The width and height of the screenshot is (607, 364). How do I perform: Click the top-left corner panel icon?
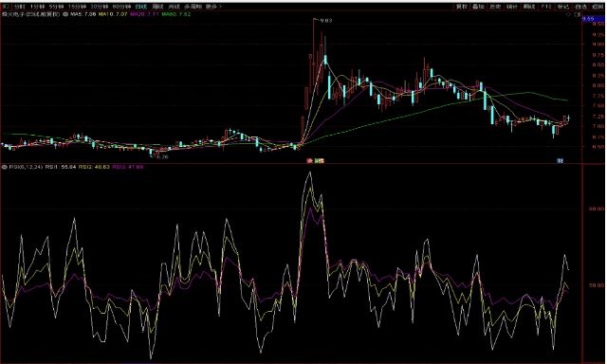6,7
